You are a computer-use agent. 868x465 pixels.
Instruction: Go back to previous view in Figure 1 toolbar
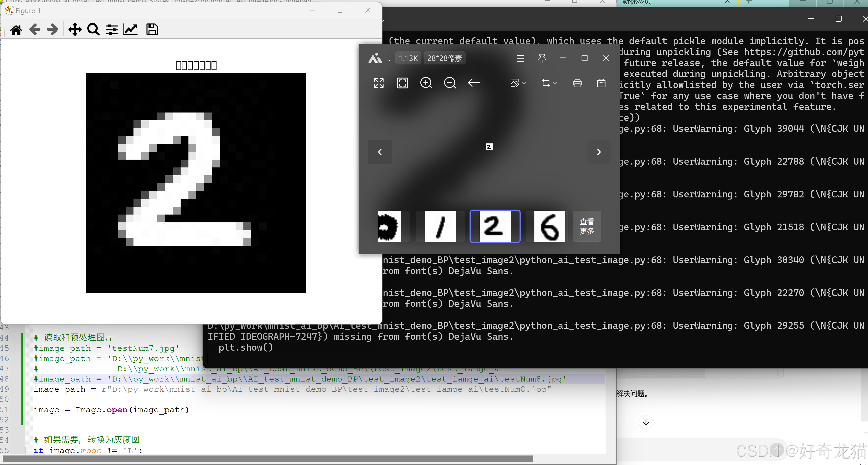pyautogui.click(x=35, y=29)
